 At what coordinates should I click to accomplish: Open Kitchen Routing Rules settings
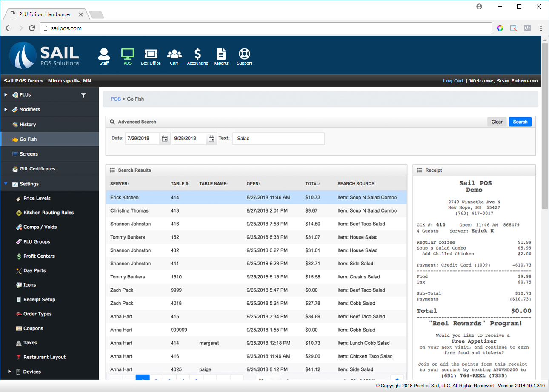pos(49,213)
